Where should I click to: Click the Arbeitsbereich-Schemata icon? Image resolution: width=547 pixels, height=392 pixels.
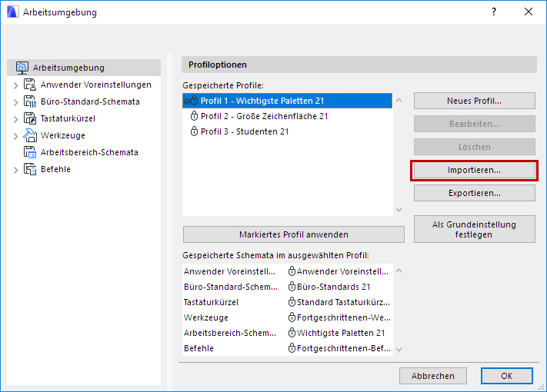click(x=30, y=152)
